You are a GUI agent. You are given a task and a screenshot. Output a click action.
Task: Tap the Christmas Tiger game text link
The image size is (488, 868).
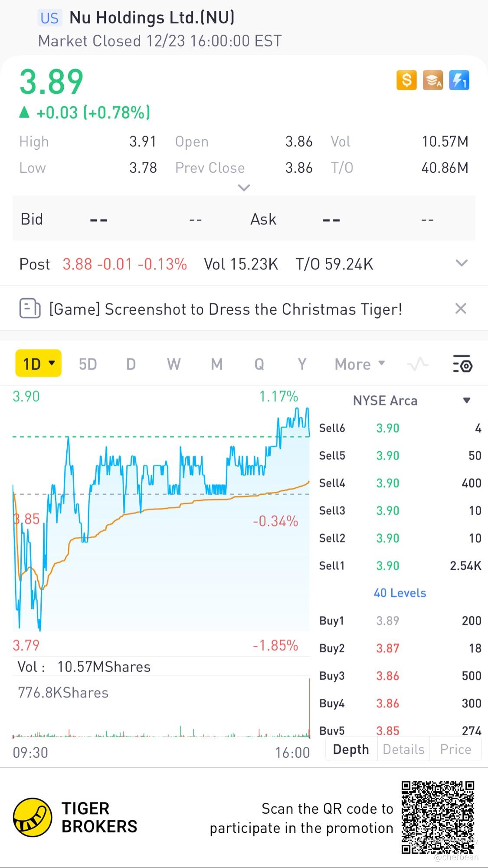tap(226, 309)
